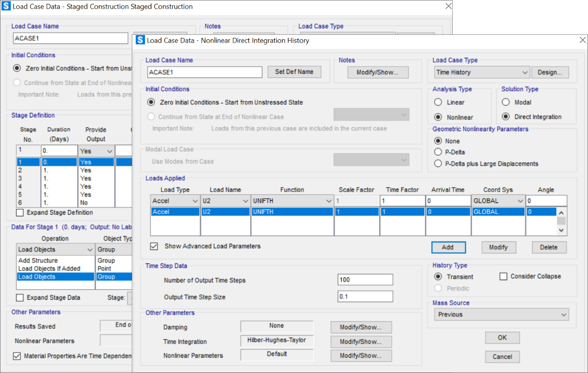Select Modal solution type

click(x=506, y=102)
